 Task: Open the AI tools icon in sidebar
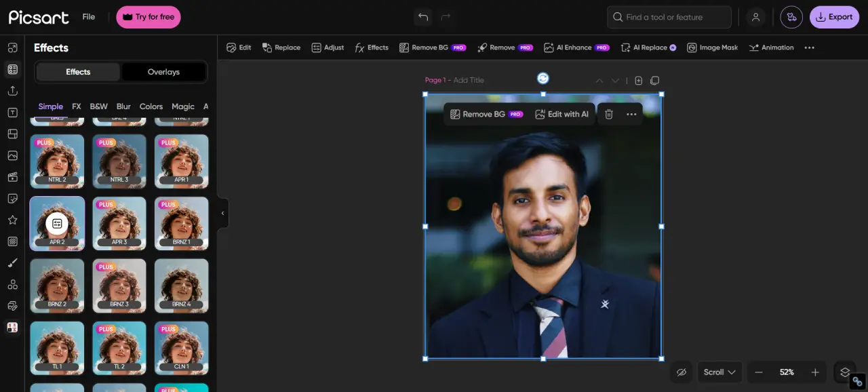[12, 306]
